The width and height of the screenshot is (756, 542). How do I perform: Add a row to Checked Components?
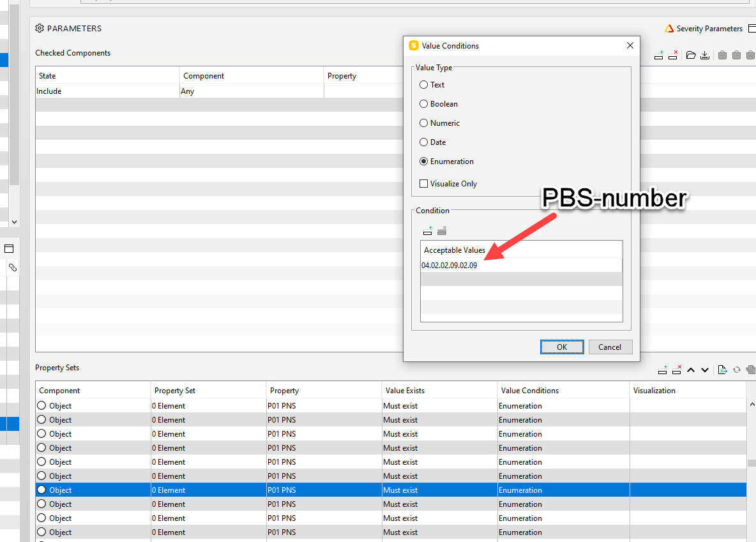tap(658, 55)
